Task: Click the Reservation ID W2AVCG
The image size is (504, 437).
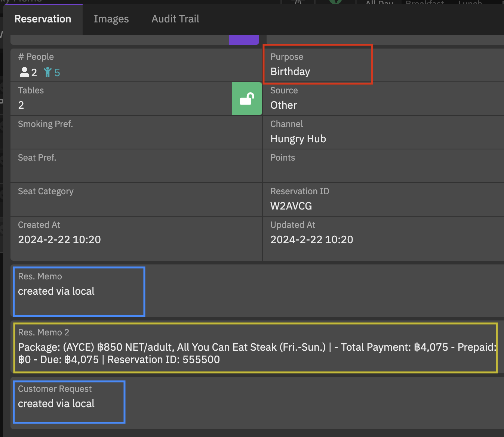Action: point(291,206)
